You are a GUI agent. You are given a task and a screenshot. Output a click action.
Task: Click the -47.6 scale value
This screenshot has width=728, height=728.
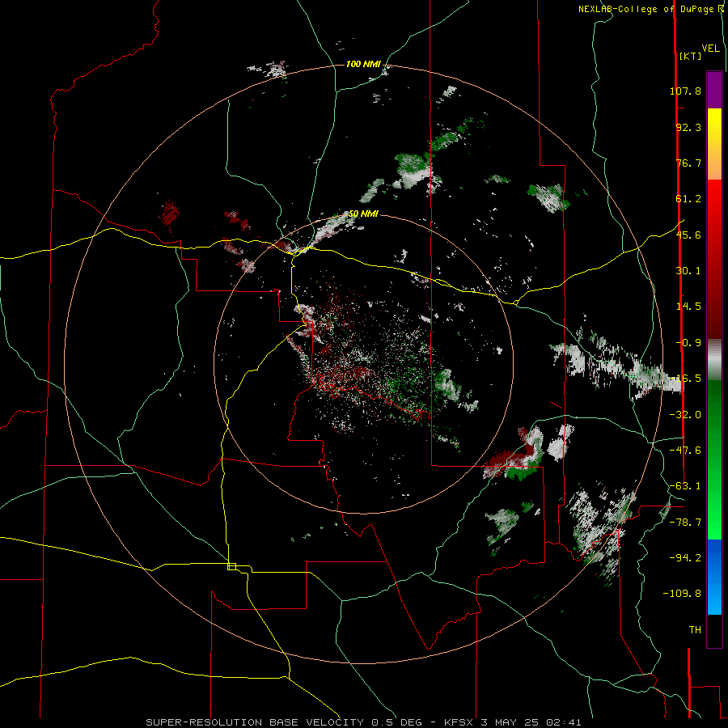tap(685, 451)
